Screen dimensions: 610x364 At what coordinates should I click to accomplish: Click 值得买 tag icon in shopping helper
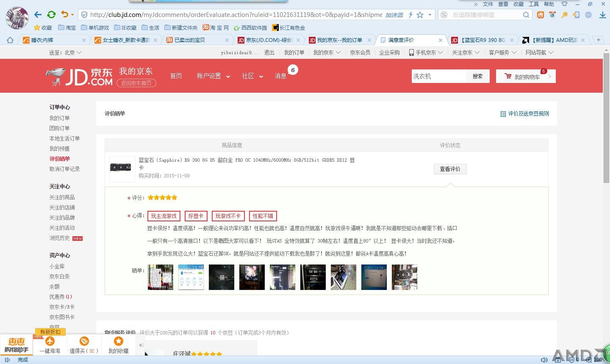pyautogui.click(x=84, y=341)
